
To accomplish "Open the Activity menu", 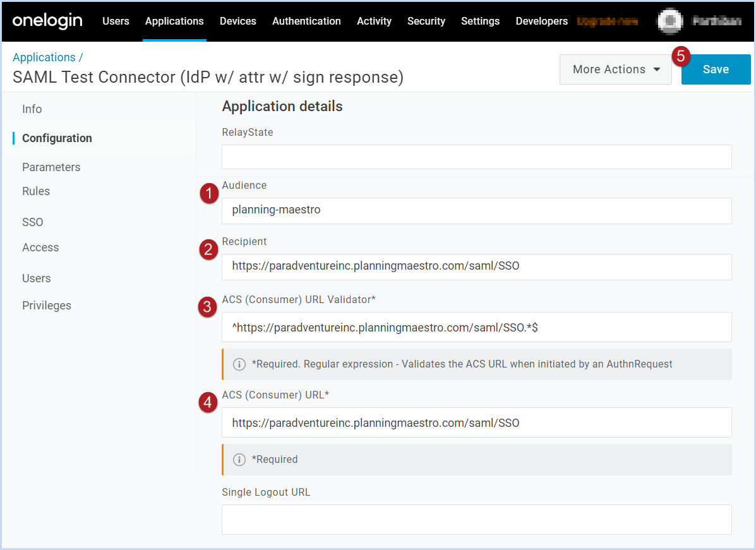I will point(374,21).
